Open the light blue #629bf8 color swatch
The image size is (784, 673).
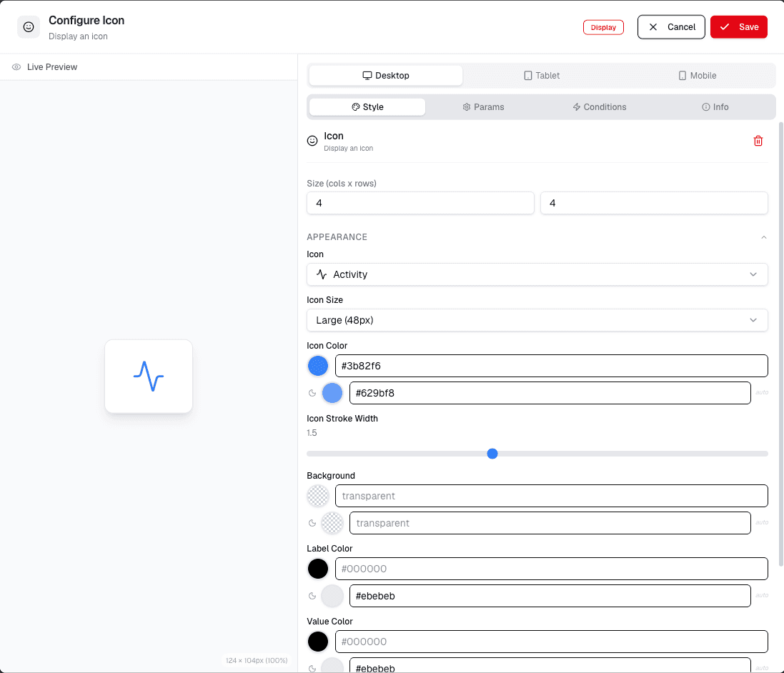[x=332, y=393]
